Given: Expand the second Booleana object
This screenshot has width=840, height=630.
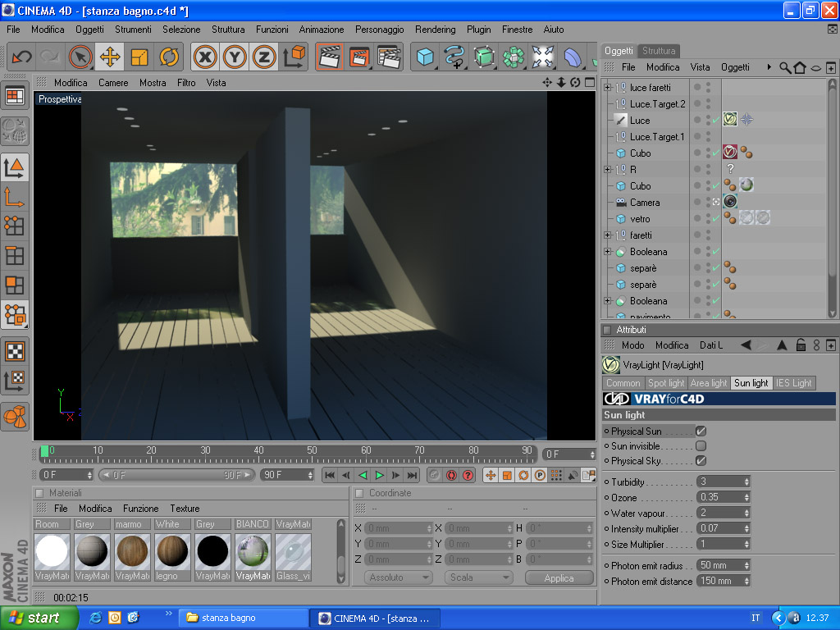Looking at the screenshot, I should 608,301.
